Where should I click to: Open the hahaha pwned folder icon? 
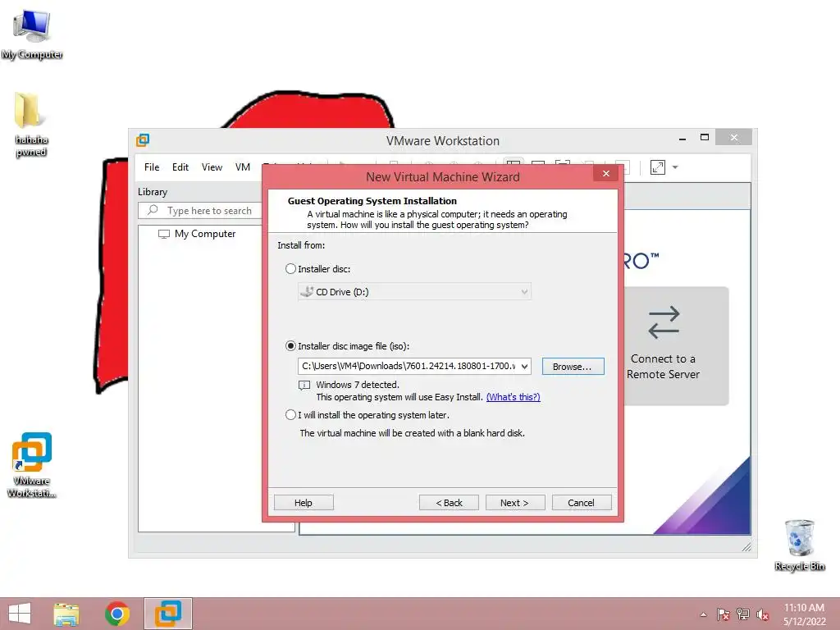point(31,125)
